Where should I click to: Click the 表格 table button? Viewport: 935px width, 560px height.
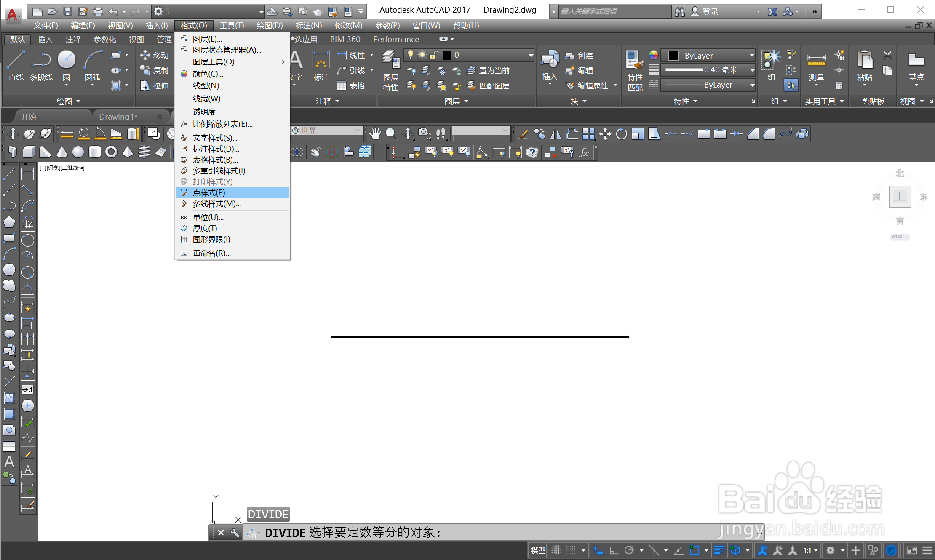(x=351, y=85)
